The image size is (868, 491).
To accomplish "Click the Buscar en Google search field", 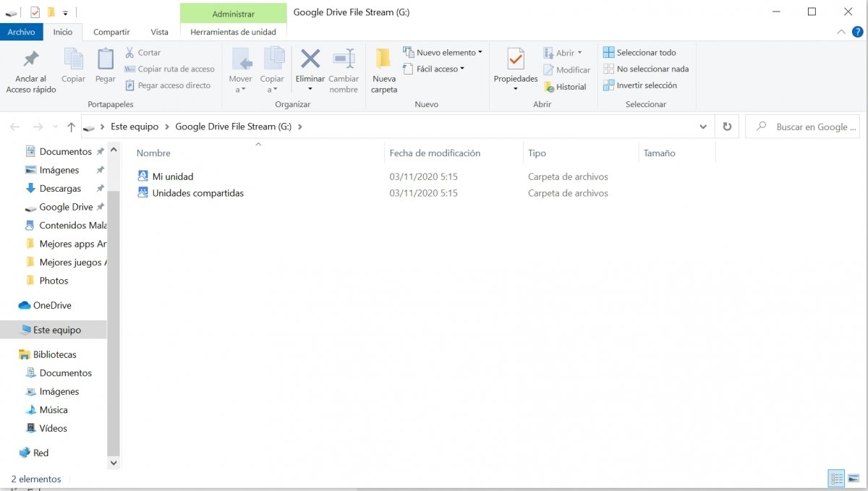I will [x=802, y=127].
